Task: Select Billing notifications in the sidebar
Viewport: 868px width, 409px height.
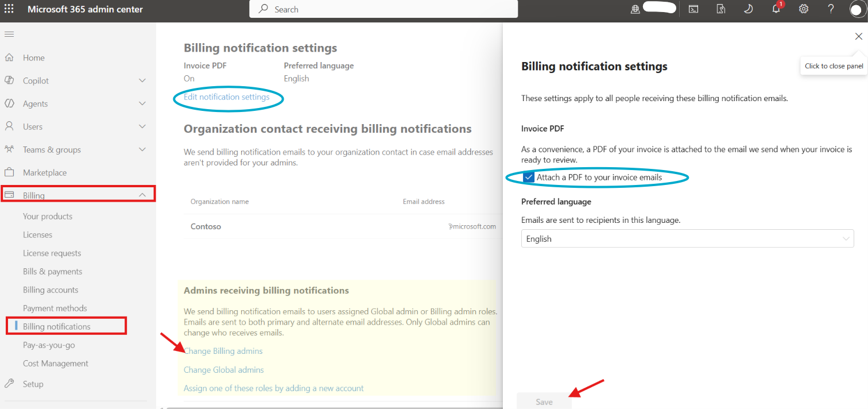Action: pyautogui.click(x=57, y=327)
